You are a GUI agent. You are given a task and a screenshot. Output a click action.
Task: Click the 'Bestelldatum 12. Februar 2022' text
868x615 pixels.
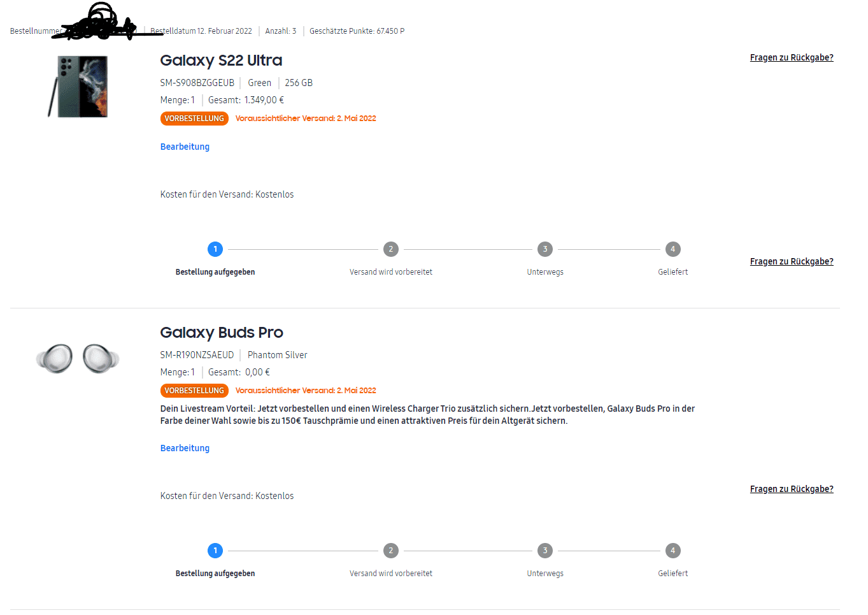[201, 31]
